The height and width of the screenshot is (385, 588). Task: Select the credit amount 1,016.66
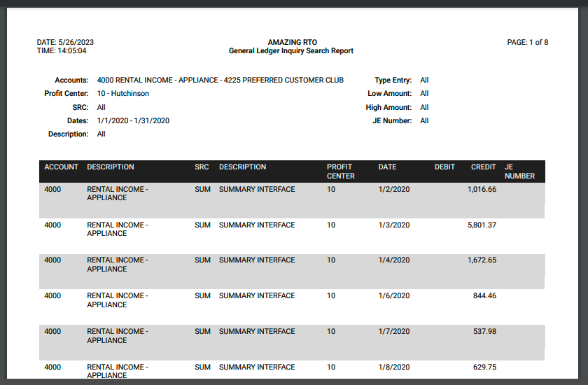(x=482, y=190)
